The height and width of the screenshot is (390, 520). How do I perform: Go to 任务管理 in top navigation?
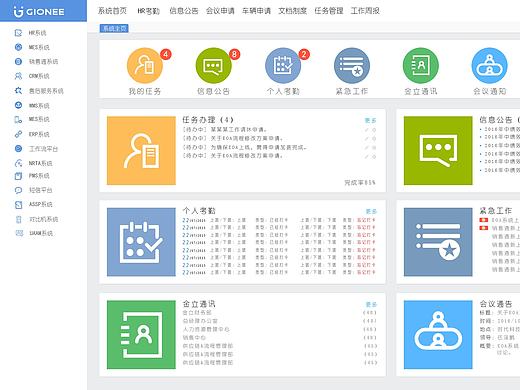pyautogui.click(x=329, y=11)
